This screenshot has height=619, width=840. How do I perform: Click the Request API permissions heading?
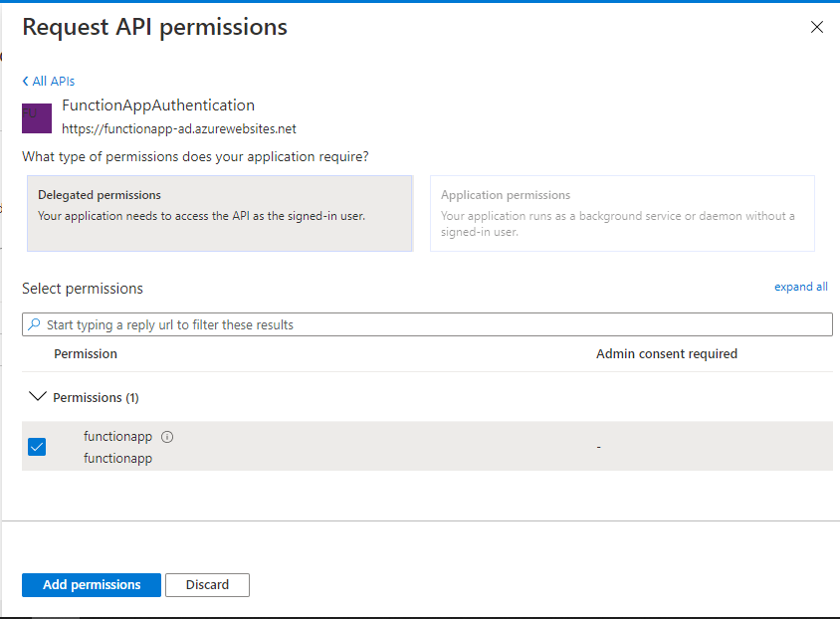point(155,27)
